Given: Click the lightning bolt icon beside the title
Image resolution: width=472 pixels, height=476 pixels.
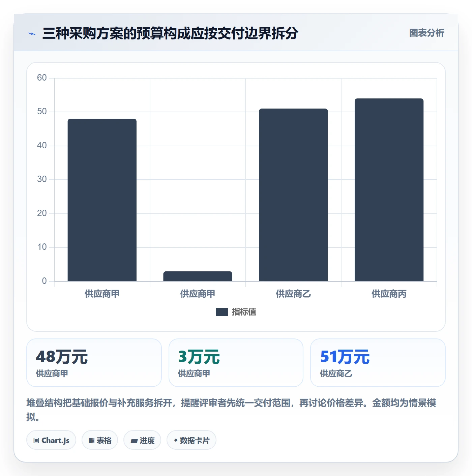Looking at the screenshot, I should click(x=32, y=34).
